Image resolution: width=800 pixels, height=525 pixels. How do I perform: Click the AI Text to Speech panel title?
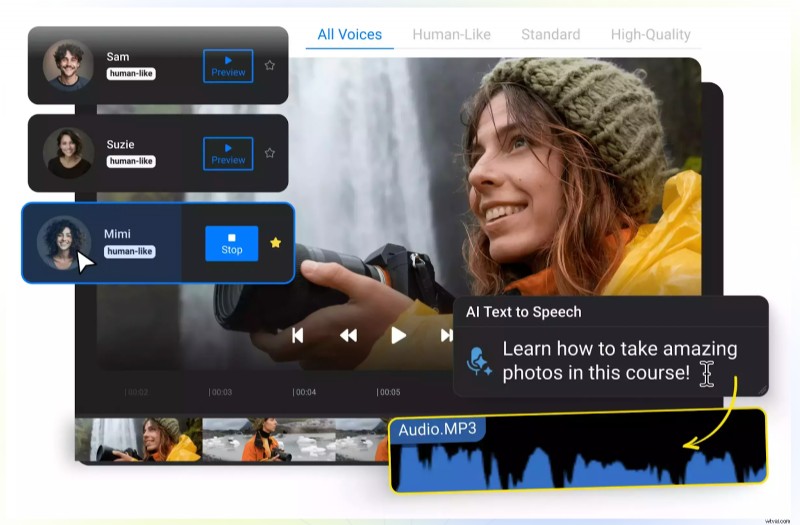523,312
